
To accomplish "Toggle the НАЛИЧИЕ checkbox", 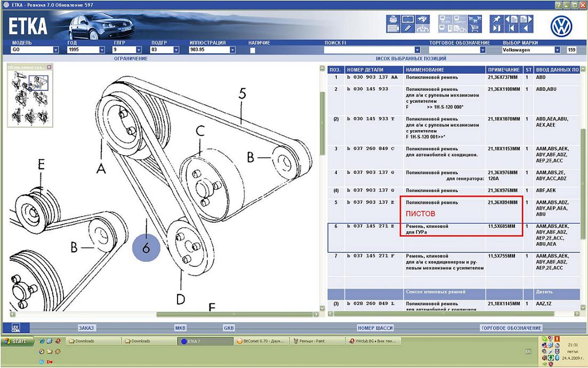I will tap(253, 50).
